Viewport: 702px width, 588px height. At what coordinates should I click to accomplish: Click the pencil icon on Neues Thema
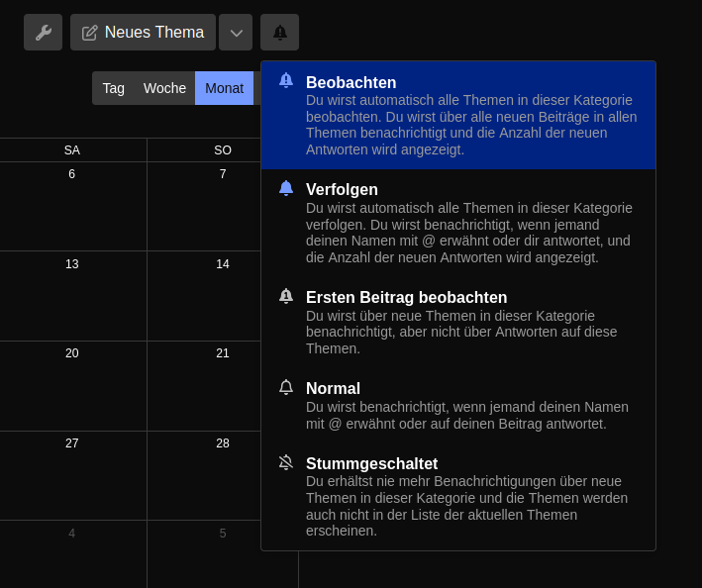click(90, 33)
